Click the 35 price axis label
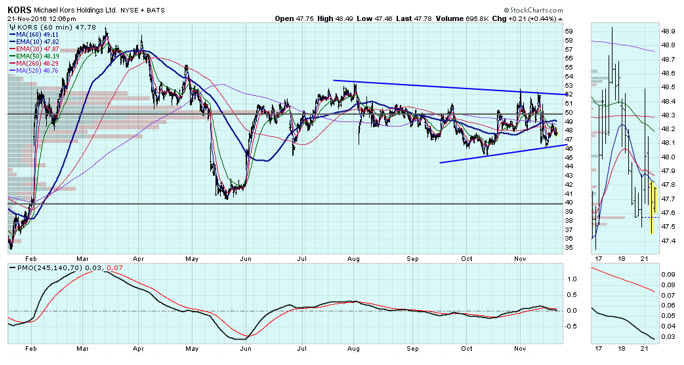Viewport: 684px width, 365px height. pyautogui.click(x=569, y=248)
